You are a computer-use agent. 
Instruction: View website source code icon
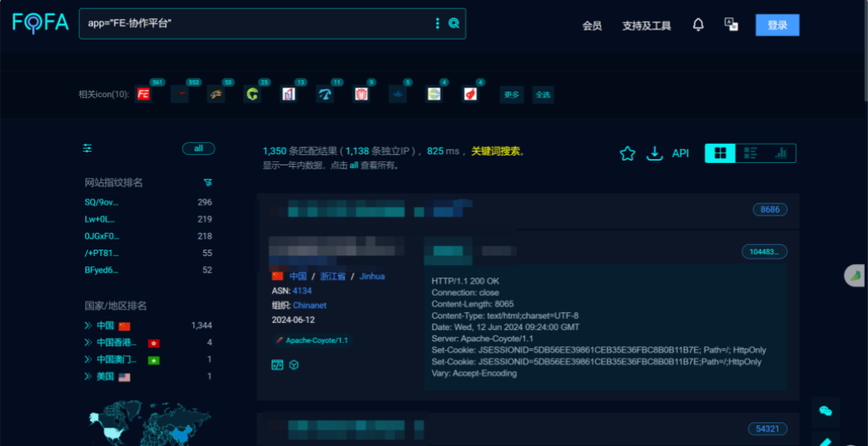point(277,365)
